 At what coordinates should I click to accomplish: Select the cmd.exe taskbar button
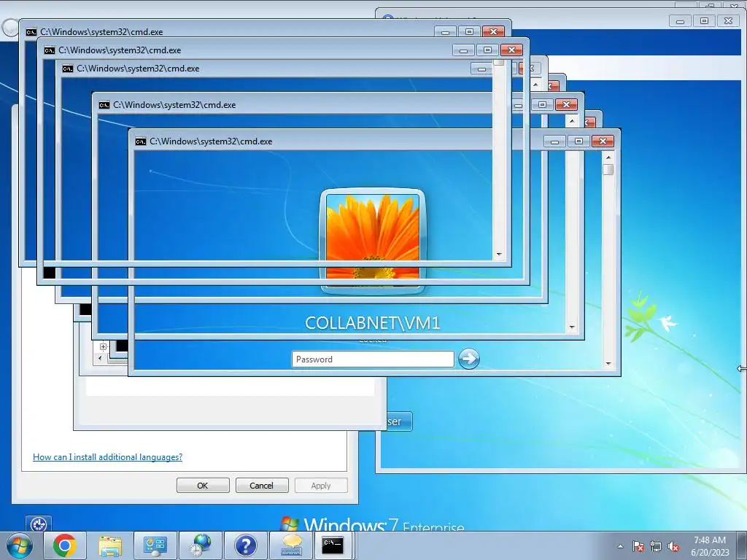pyautogui.click(x=333, y=545)
